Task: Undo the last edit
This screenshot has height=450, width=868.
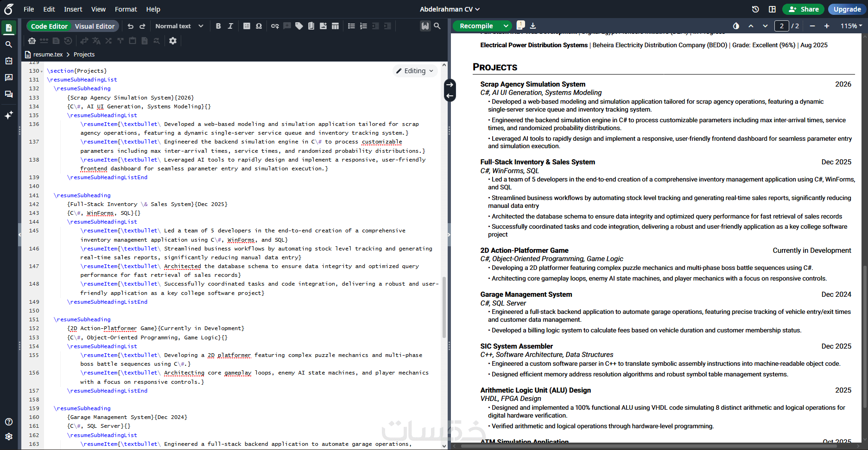Action: point(131,26)
